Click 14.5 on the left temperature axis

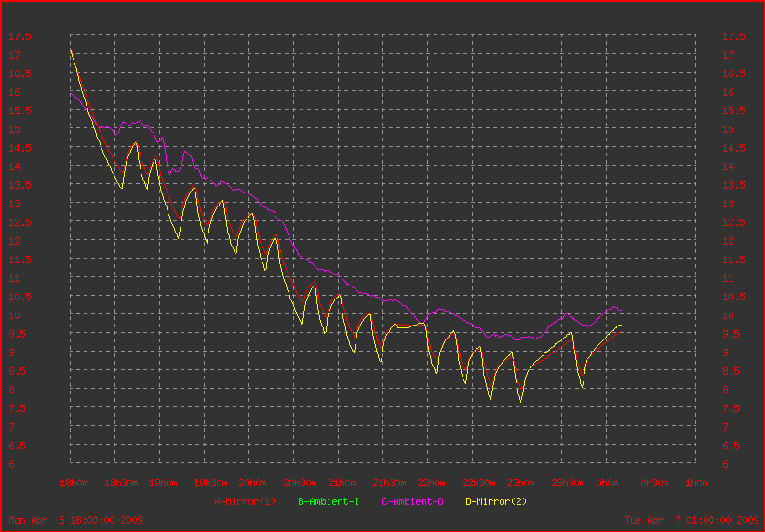[x=20, y=148]
